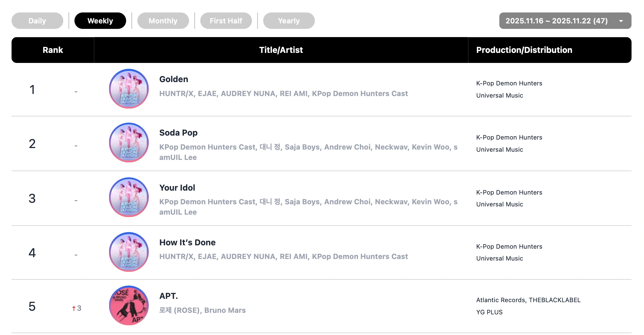Click the Soda Pop album artwork

129,143
